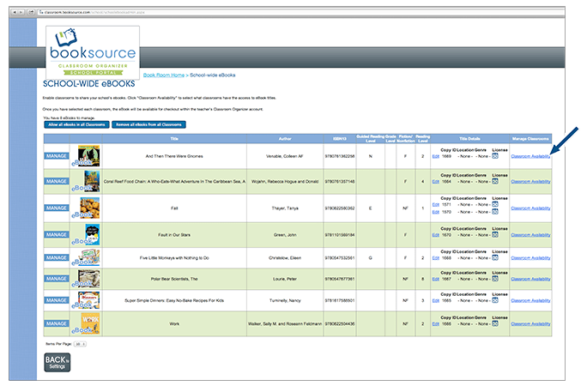Open Classroom Availability for Fault in Our Stars
Viewport: 587px width, 392px height.
(x=530, y=235)
